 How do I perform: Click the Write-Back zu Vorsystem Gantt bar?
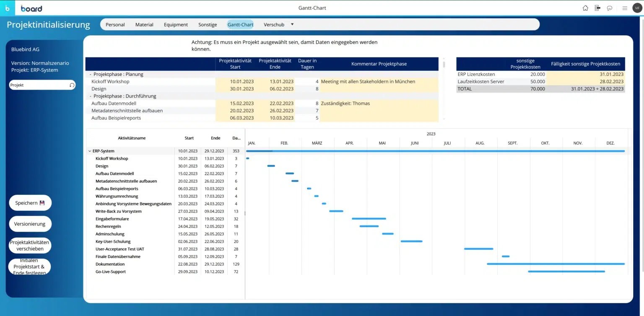[x=336, y=211]
